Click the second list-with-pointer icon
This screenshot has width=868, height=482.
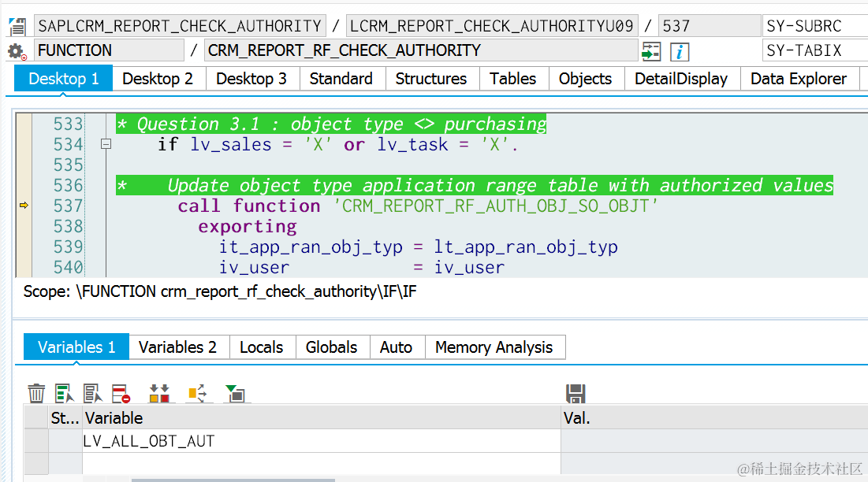92,394
